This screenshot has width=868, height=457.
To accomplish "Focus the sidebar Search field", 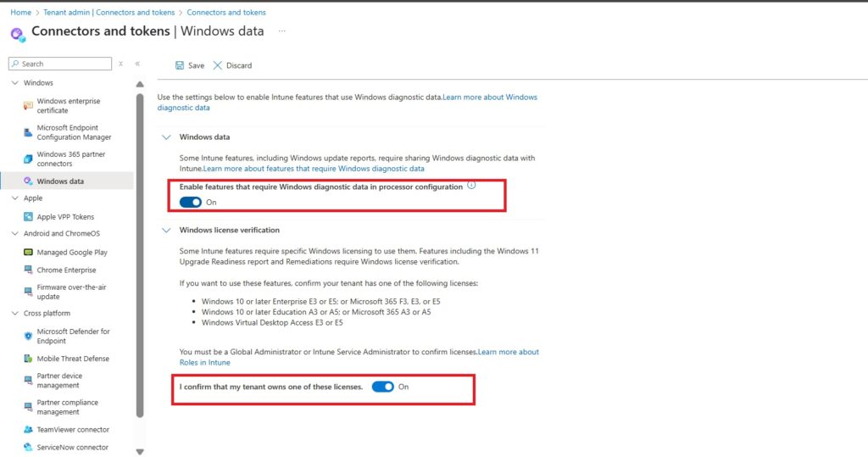I will click(x=60, y=64).
